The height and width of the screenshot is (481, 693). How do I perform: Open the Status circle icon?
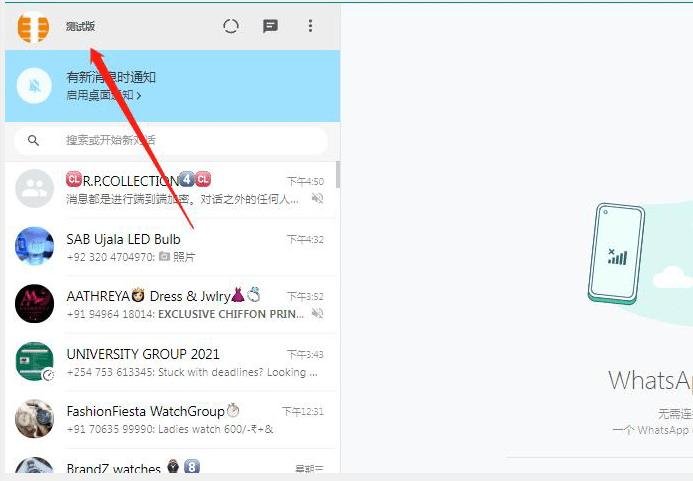(x=231, y=27)
